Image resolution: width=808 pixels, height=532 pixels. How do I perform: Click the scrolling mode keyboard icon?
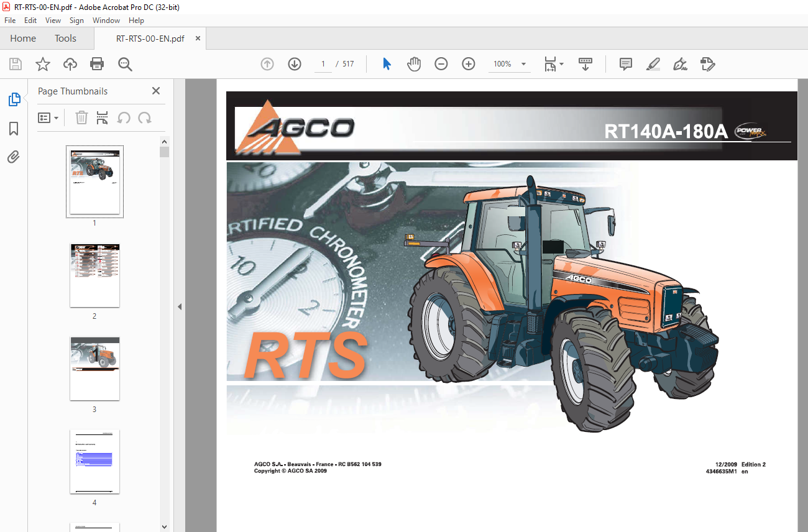point(585,64)
